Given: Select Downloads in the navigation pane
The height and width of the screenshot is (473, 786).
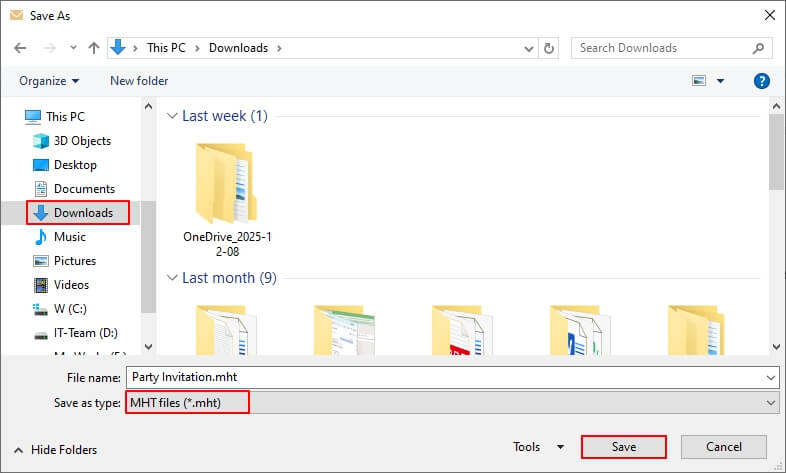Looking at the screenshot, I should 83,213.
